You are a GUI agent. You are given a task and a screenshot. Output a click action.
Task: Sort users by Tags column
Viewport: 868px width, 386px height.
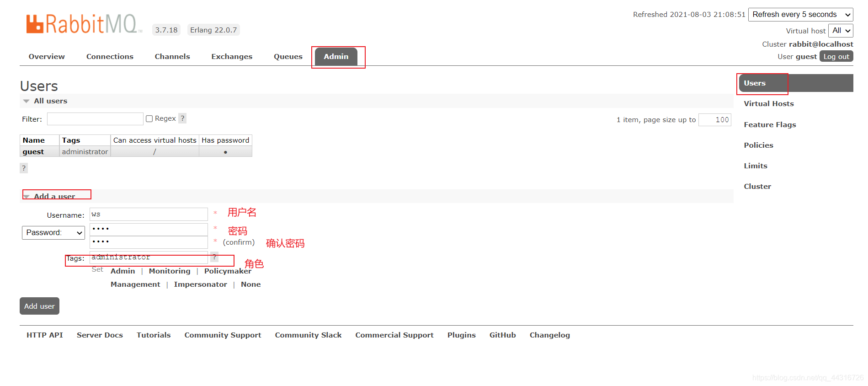pos(71,140)
